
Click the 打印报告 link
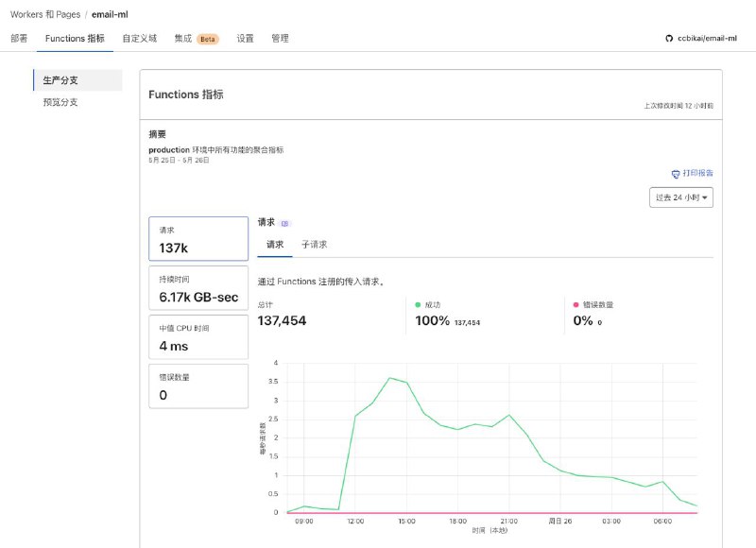tap(697, 174)
